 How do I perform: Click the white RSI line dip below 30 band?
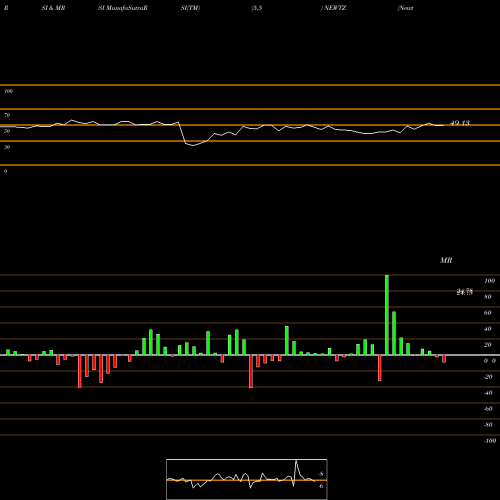(193, 144)
